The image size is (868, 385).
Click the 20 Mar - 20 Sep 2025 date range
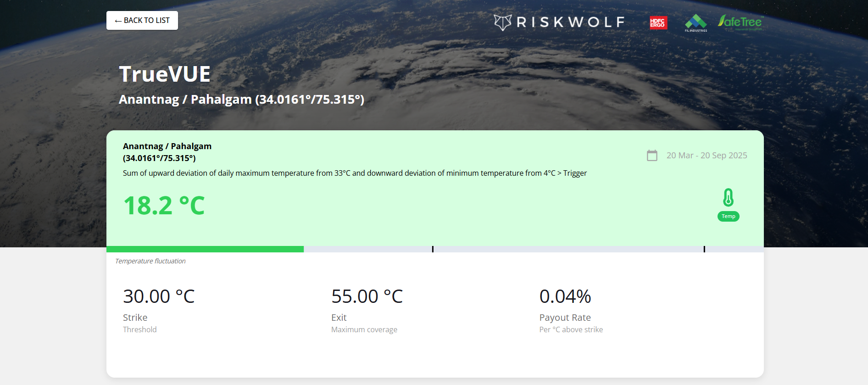pyautogui.click(x=707, y=156)
